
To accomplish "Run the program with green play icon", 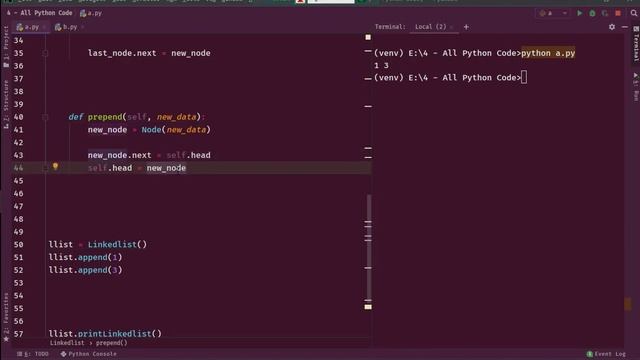I will pos(579,13).
